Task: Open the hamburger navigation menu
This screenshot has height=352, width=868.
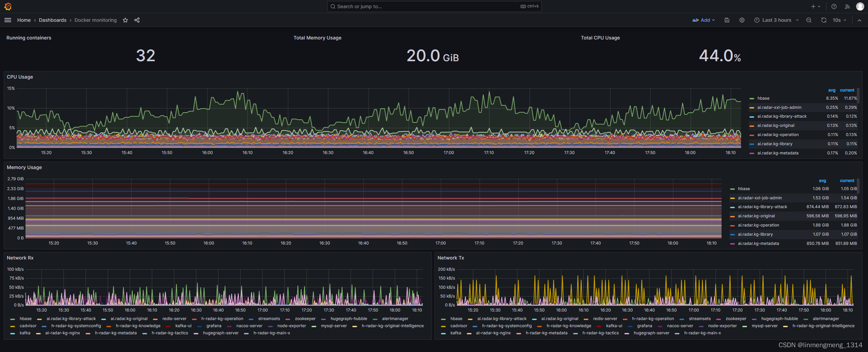Action: (8, 20)
